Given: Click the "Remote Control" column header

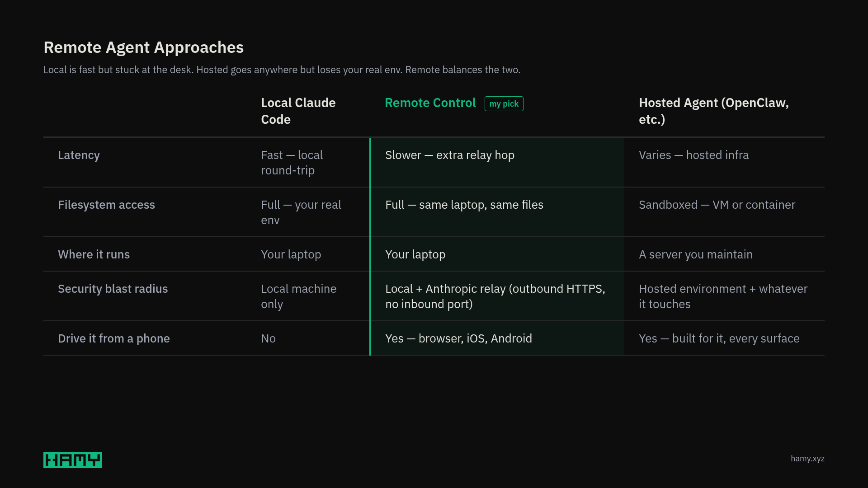Looking at the screenshot, I should (x=430, y=103).
